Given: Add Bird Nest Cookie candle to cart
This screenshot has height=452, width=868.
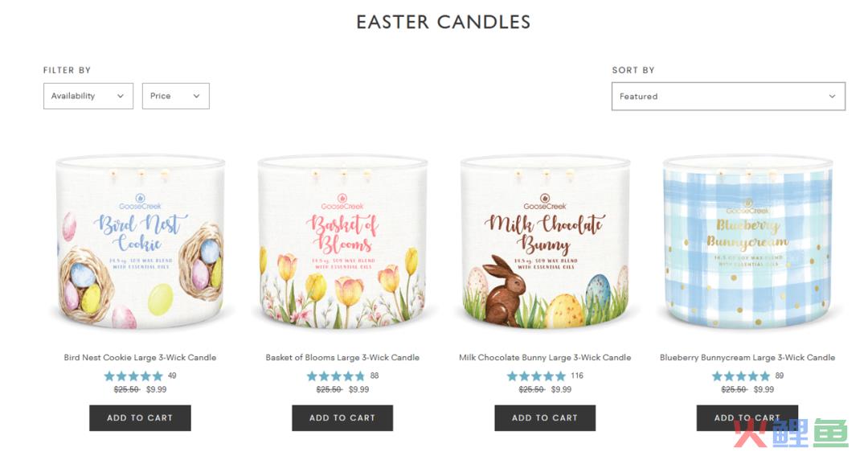Looking at the screenshot, I should [140, 417].
